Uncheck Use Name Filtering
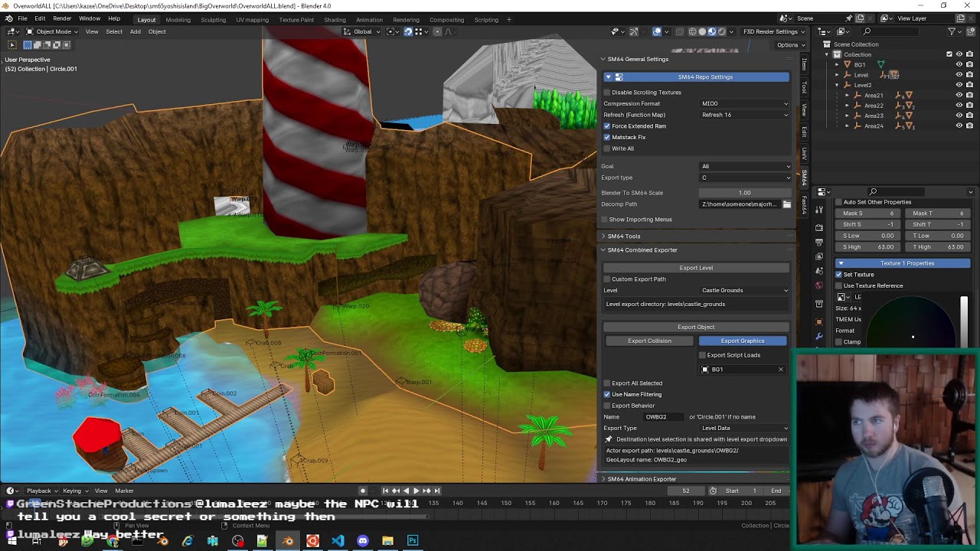Image resolution: width=980 pixels, height=551 pixels. [x=607, y=395]
